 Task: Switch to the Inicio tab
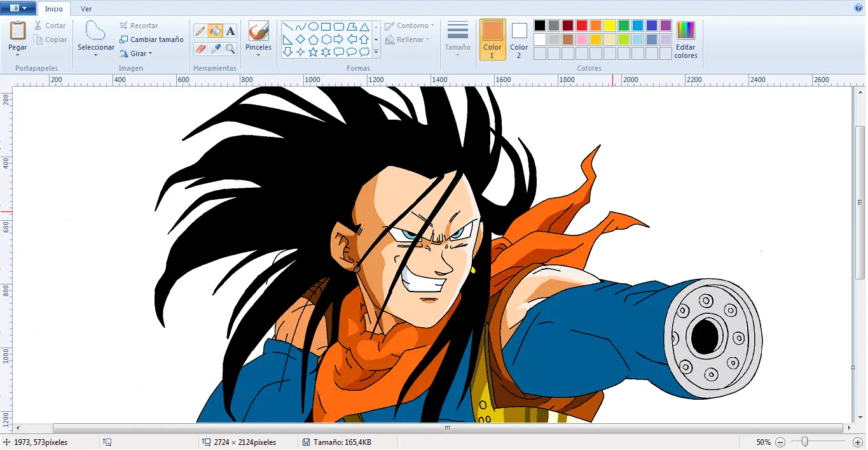click(53, 9)
